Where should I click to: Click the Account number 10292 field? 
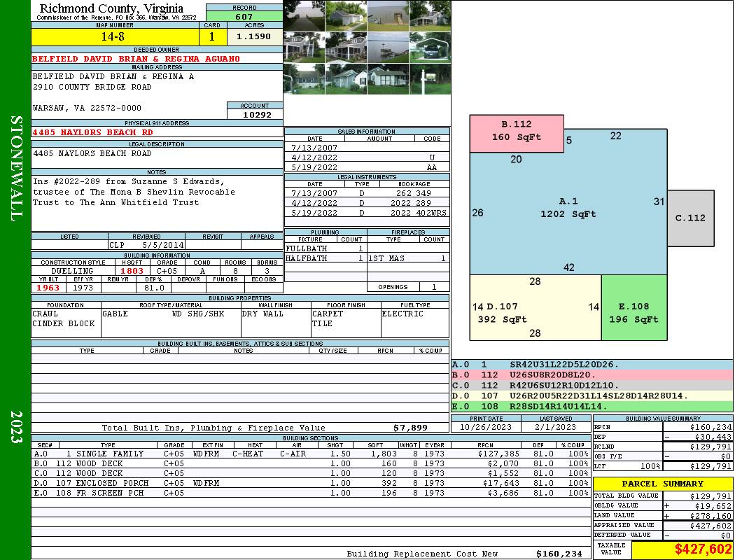pyautogui.click(x=255, y=114)
